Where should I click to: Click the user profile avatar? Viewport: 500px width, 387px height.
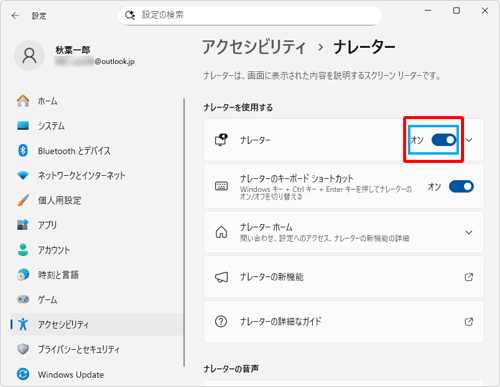[x=29, y=56]
